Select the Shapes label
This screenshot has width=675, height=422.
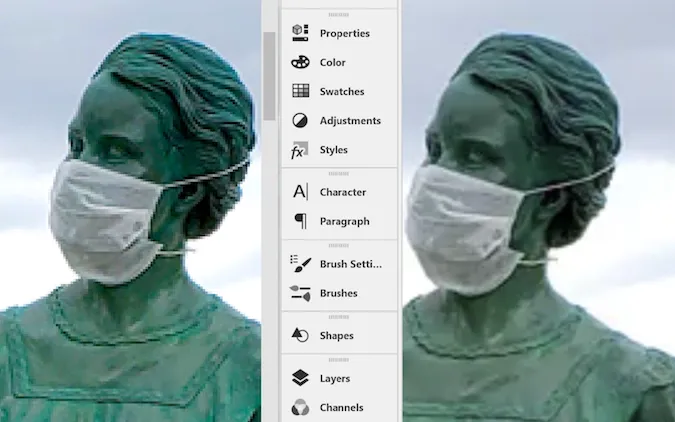337,335
